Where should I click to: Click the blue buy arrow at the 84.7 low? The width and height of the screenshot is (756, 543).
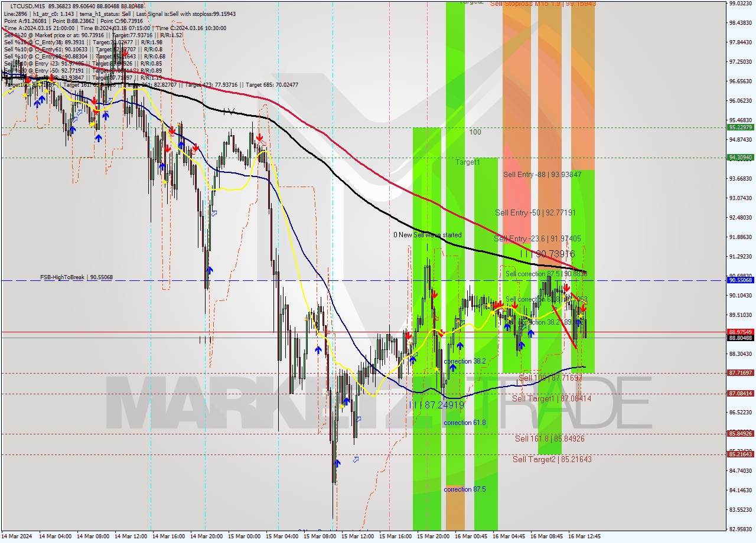click(336, 463)
